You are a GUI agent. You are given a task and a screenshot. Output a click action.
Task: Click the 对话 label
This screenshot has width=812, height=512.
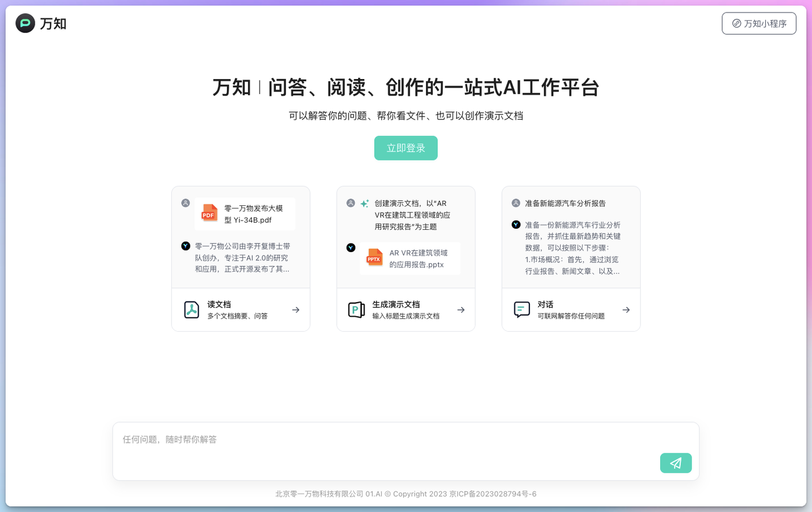(545, 304)
